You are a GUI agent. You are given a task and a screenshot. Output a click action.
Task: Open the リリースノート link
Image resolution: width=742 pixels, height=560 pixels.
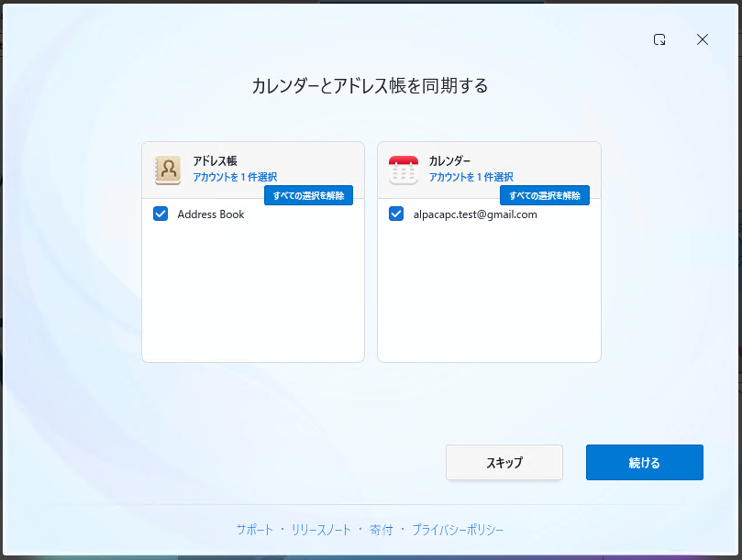[321, 530]
